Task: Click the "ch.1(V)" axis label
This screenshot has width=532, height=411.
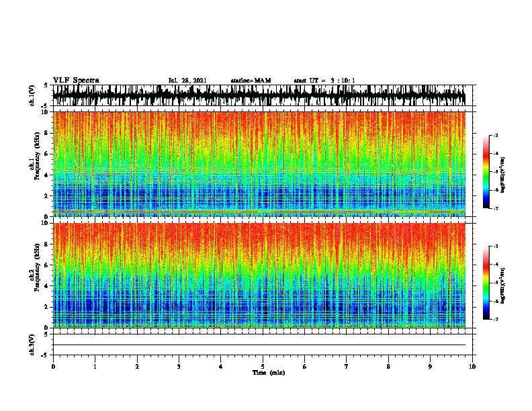Action: [32, 95]
